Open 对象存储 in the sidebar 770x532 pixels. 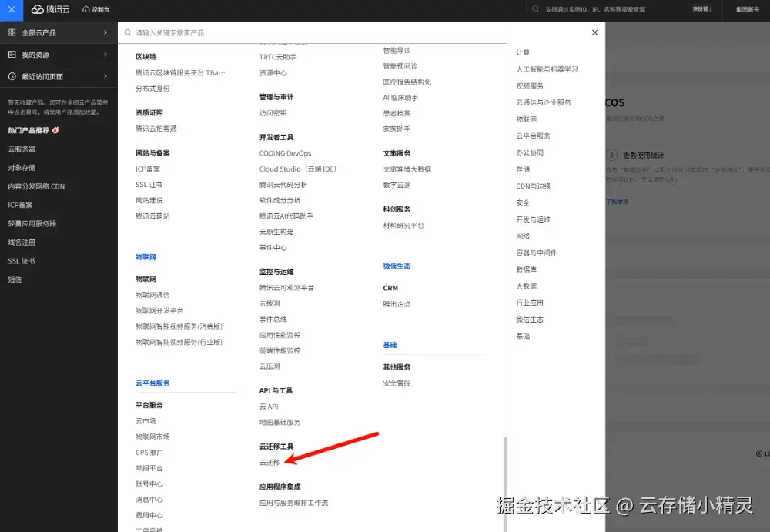coord(22,168)
